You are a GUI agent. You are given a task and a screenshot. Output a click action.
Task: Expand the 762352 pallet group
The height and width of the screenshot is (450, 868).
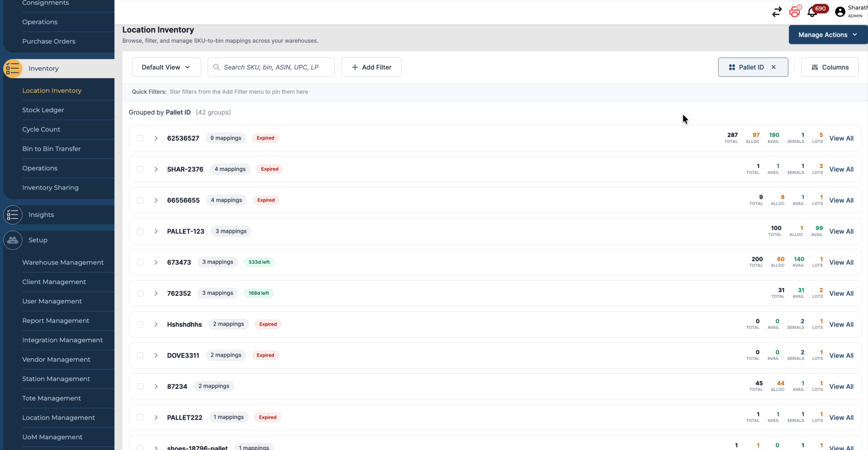click(156, 293)
